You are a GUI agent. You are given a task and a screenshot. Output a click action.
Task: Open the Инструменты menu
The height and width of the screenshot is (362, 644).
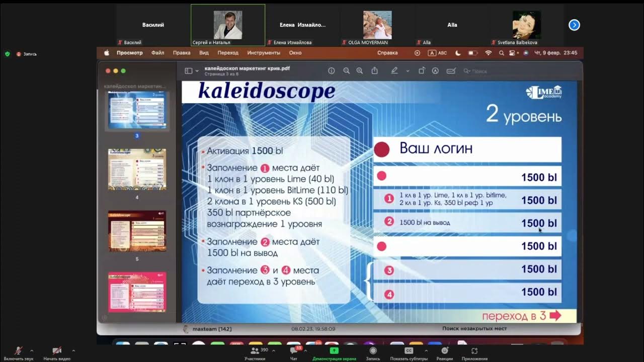(x=264, y=53)
